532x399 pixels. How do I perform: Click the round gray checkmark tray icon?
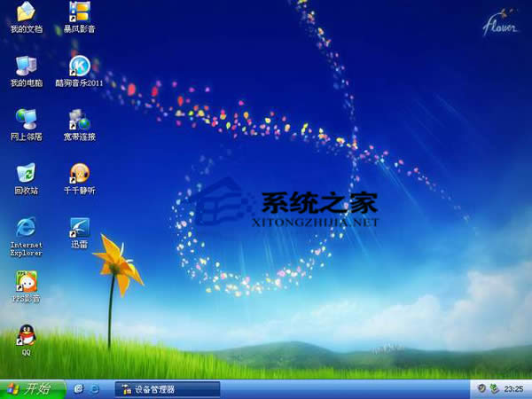tap(481, 389)
